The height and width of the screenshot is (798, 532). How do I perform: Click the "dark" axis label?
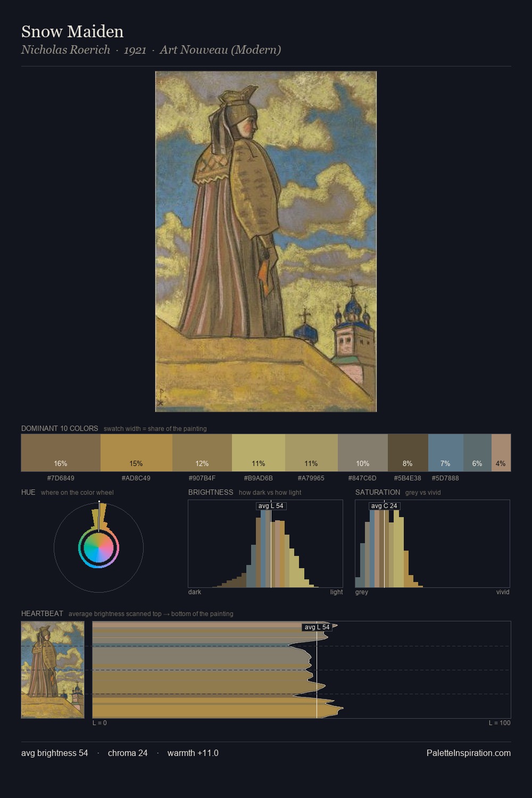tap(195, 592)
